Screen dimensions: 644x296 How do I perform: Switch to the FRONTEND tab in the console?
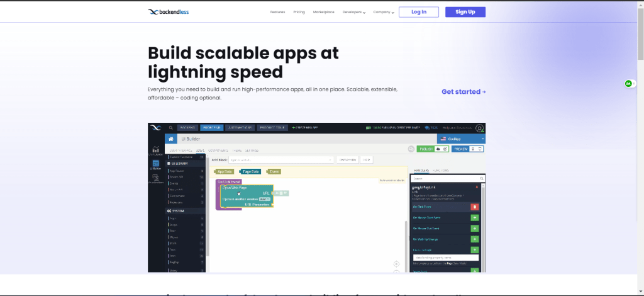(212, 128)
